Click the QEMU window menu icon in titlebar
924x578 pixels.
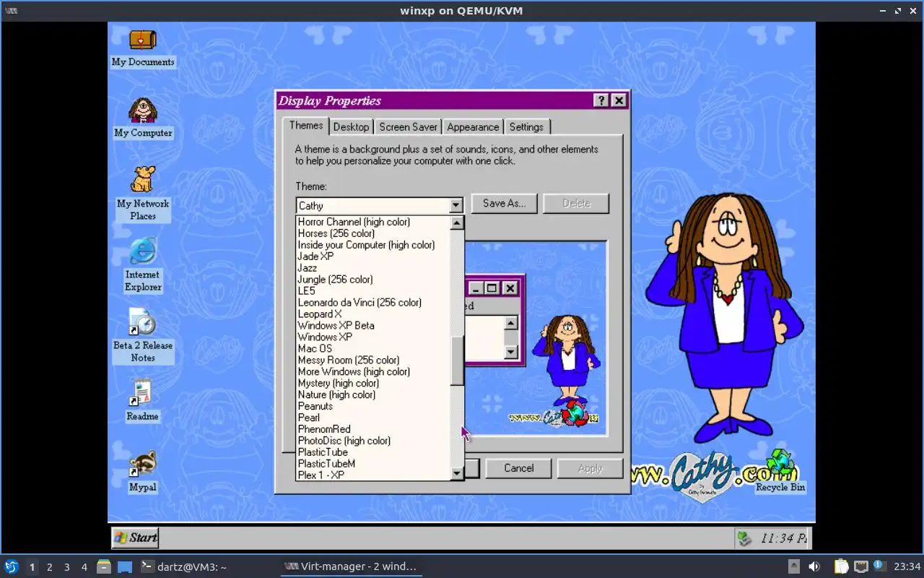(x=11, y=11)
